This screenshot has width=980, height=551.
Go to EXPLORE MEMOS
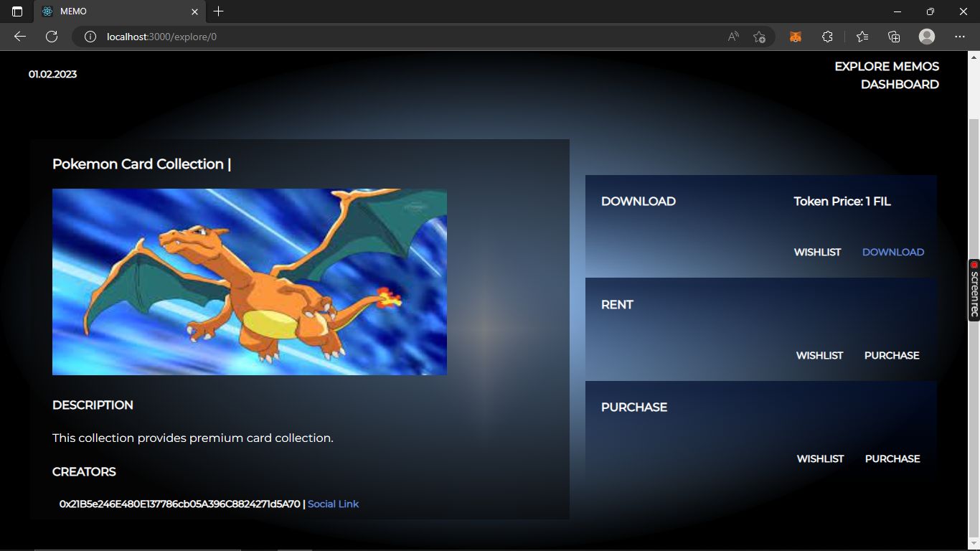click(x=887, y=66)
